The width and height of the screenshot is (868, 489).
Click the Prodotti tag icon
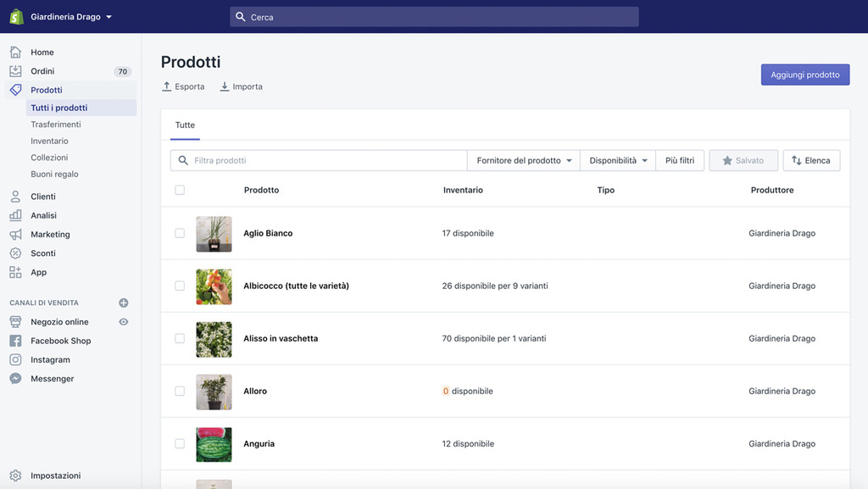(15, 90)
